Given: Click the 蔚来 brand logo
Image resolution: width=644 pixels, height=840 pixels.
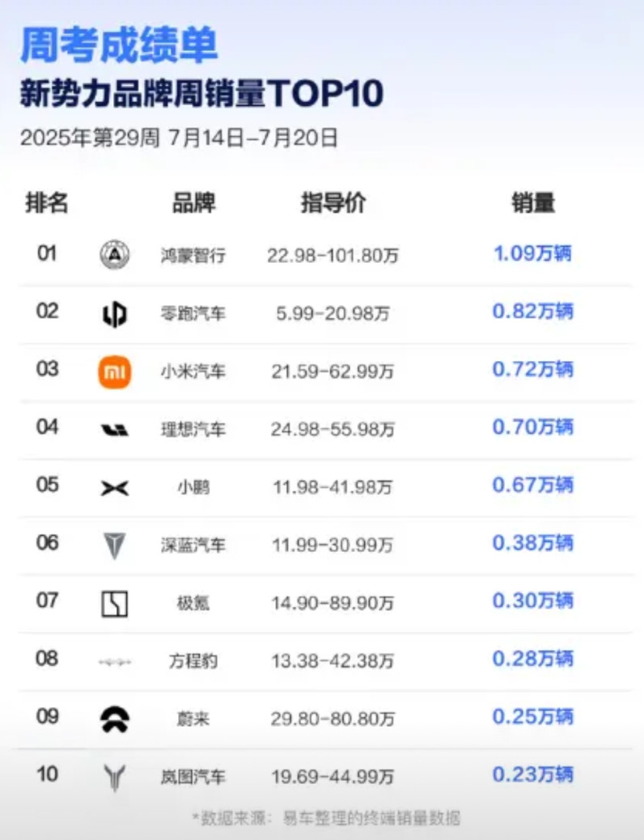Looking at the screenshot, I should click(115, 719).
